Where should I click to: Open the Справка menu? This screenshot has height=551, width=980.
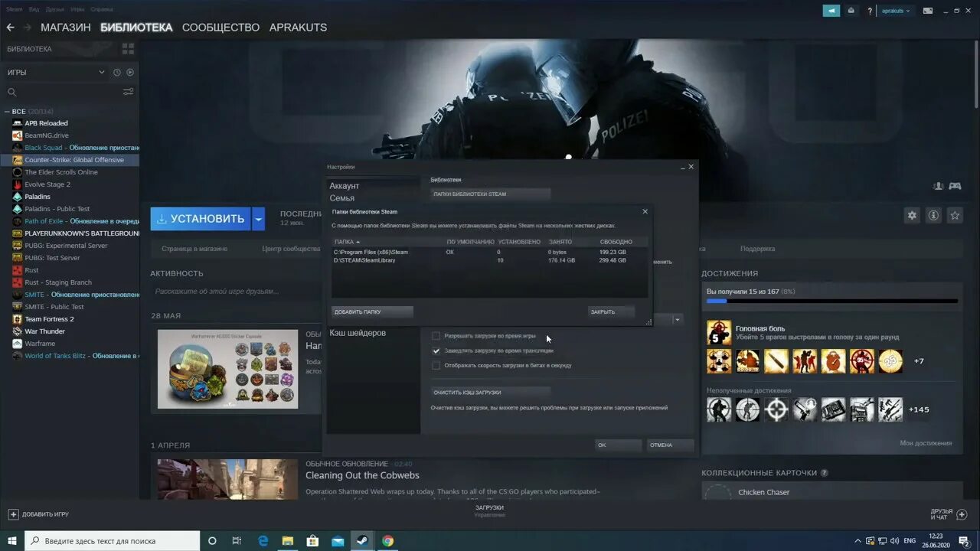click(x=102, y=9)
